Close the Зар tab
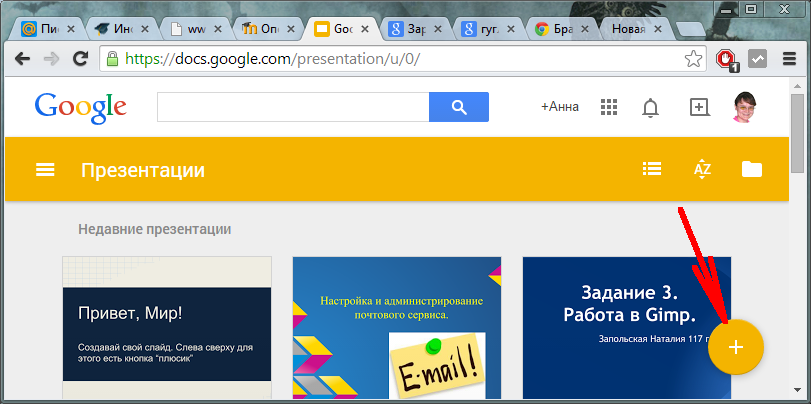Image resolution: width=811 pixels, height=404 pixels. click(439, 29)
